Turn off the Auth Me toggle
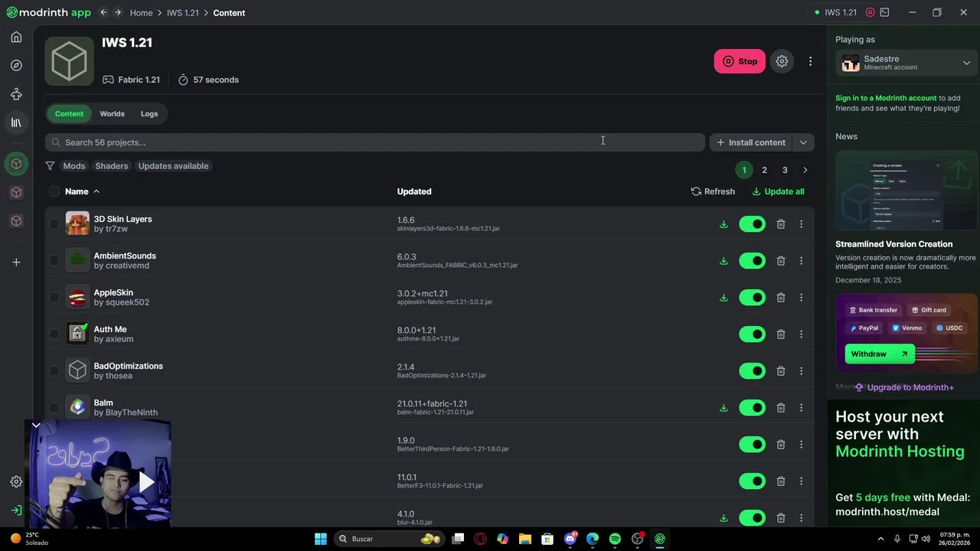This screenshot has width=980, height=551. tap(752, 334)
